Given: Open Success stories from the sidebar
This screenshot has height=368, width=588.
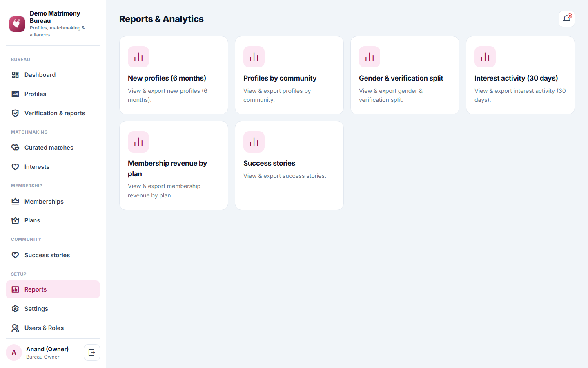Looking at the screenshot, I should point(53,255).
